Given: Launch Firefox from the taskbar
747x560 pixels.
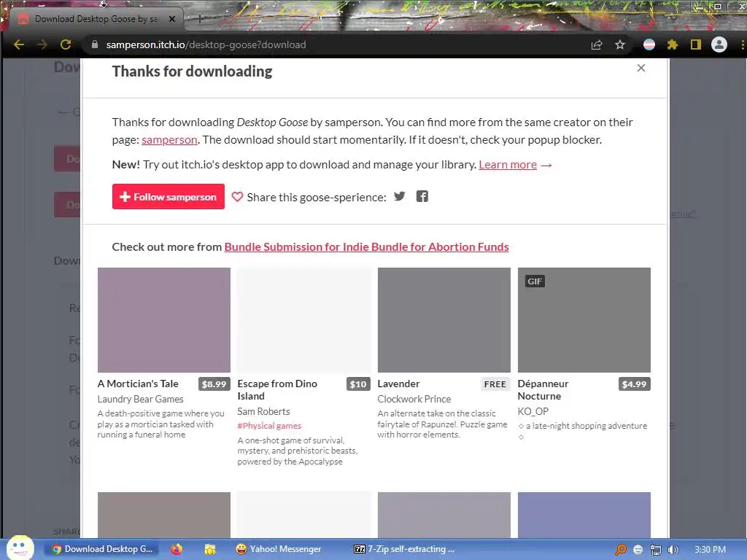Looking at the screenshot, I should click(x=177, y=549).
